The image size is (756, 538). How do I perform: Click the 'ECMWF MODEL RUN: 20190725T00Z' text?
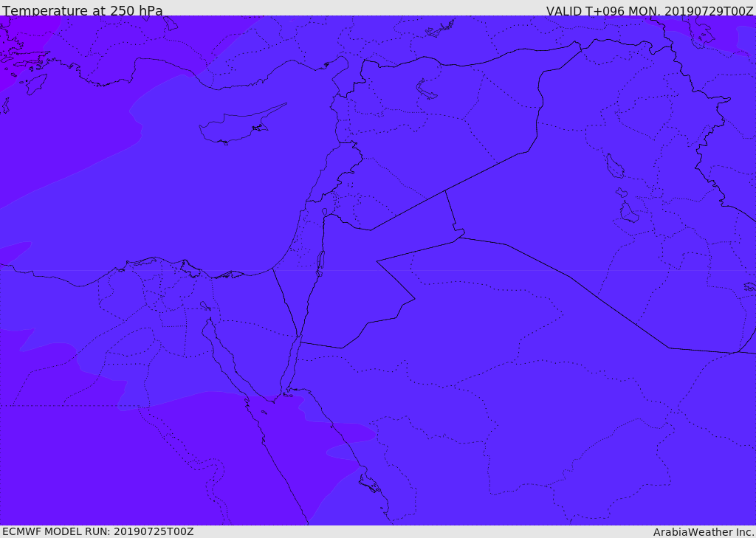tap(98, 532)
